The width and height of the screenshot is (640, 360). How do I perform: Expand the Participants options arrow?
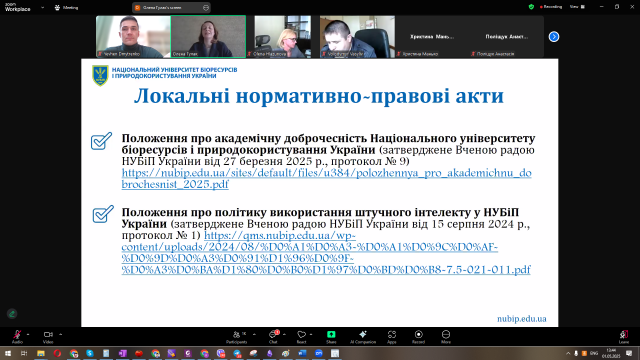pos(254,335)
